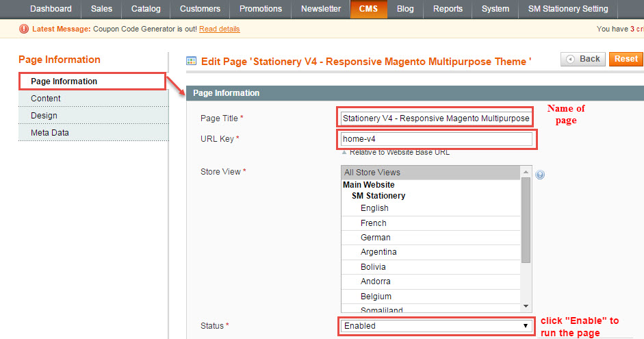The height and width of the screenshot is (339, 644).
Task: Open the Sales menu
Action: click(101, 9)
